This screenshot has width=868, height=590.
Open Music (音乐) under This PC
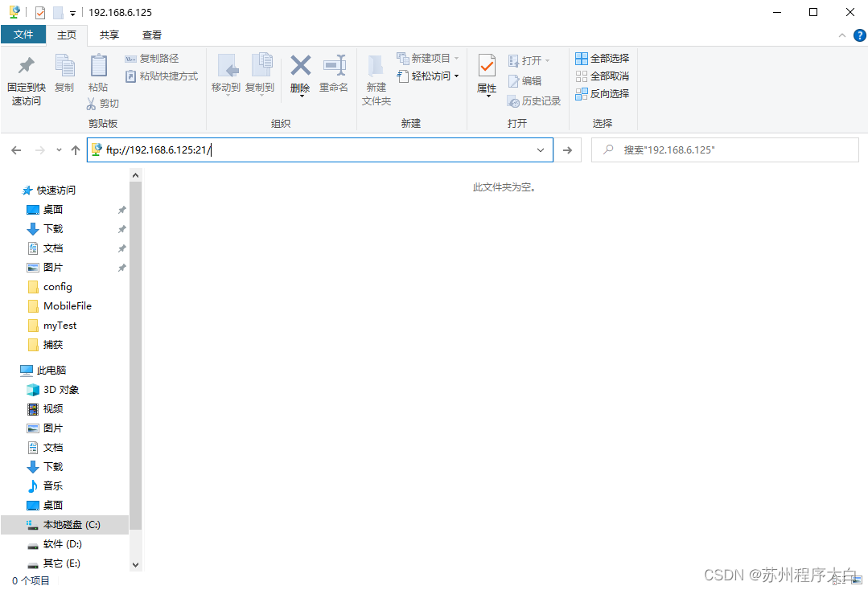[45, 486]
